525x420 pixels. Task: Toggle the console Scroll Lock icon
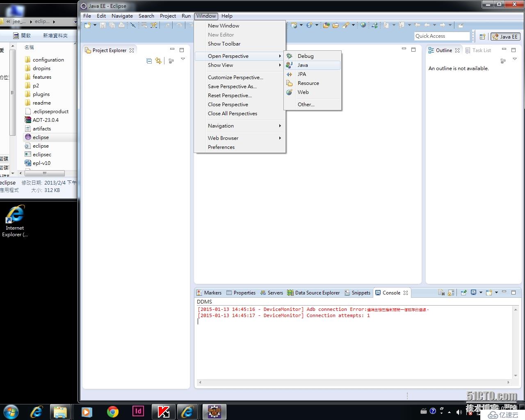pos(451,292)
